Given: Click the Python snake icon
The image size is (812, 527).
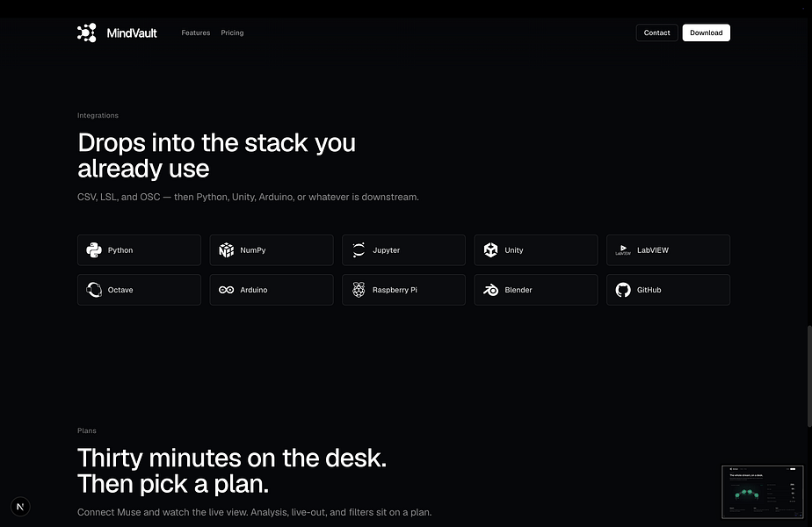Looking at the screenshot, I should point(94,250).
